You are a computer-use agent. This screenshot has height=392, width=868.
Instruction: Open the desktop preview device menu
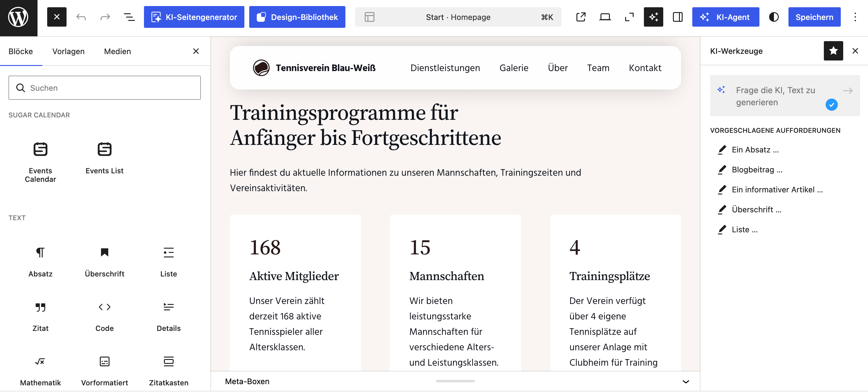[605, 17]
